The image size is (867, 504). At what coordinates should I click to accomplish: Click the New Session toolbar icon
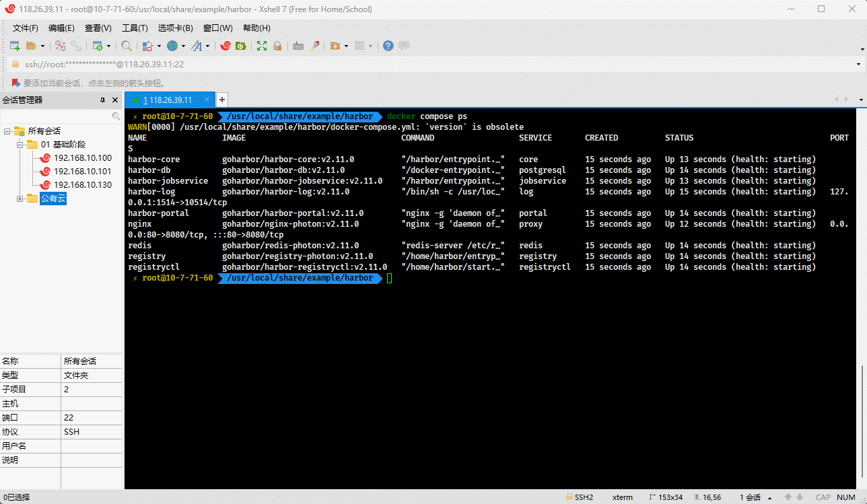click(15, 46)
